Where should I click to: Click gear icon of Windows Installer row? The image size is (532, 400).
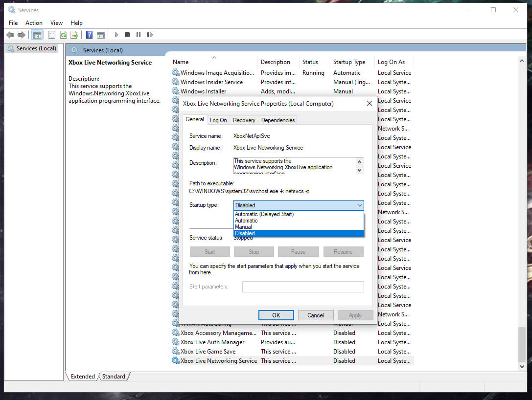175,91
